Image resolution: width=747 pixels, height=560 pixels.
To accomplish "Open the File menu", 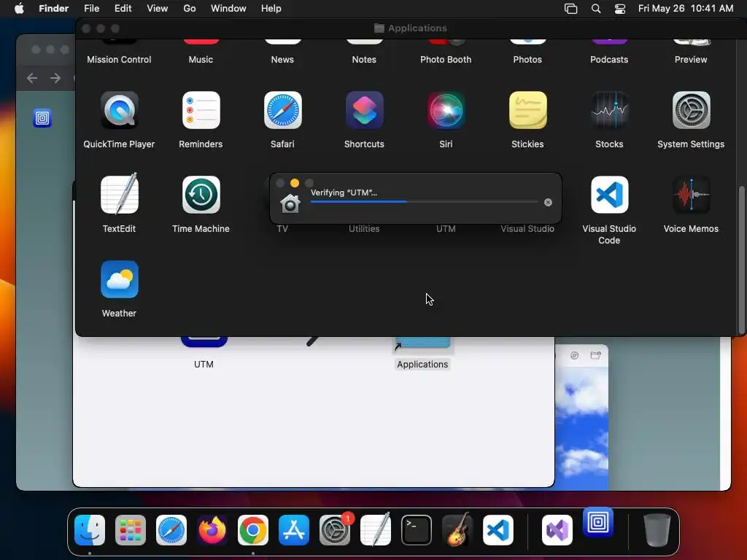I will click(91, 9).
